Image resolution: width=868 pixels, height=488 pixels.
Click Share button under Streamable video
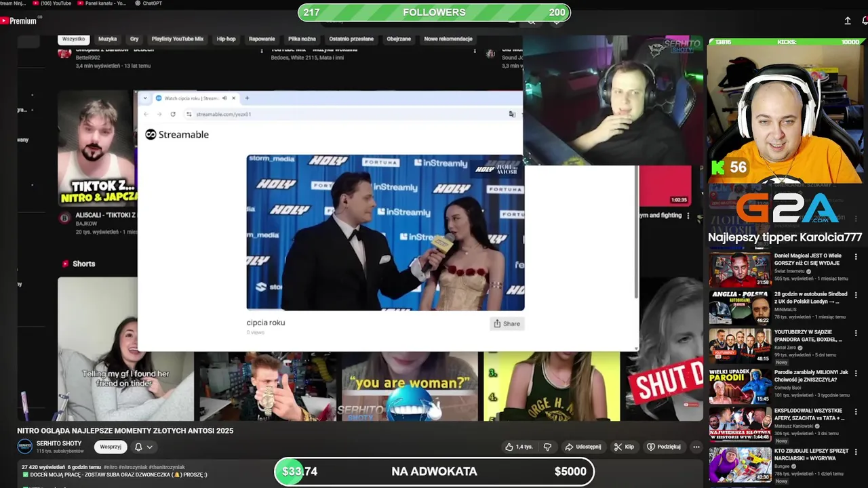507,324
